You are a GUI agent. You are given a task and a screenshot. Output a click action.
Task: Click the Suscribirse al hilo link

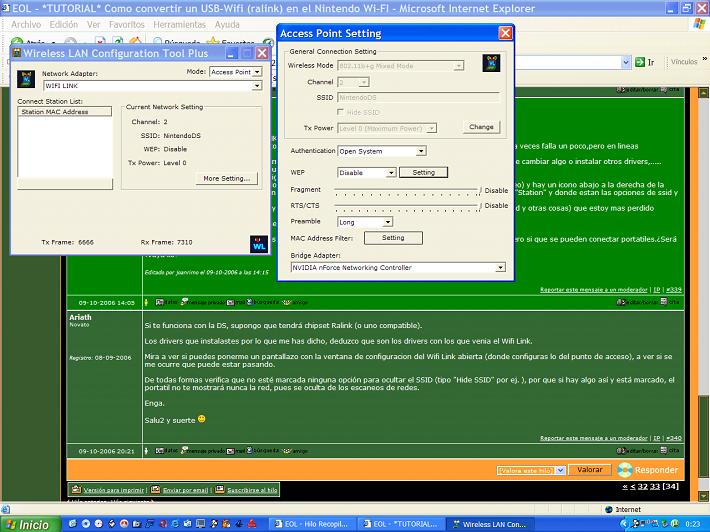(252, 490)
